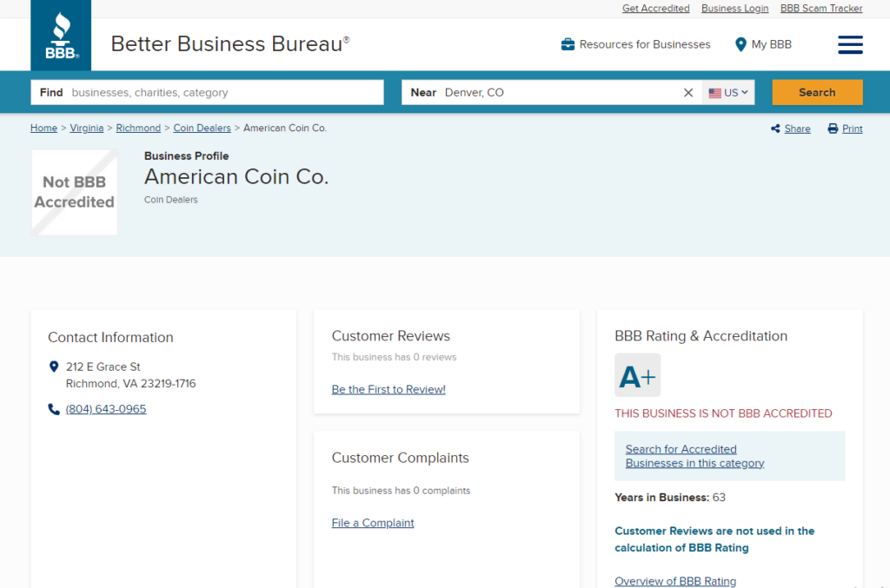Click Be the First to Review!

389,390
